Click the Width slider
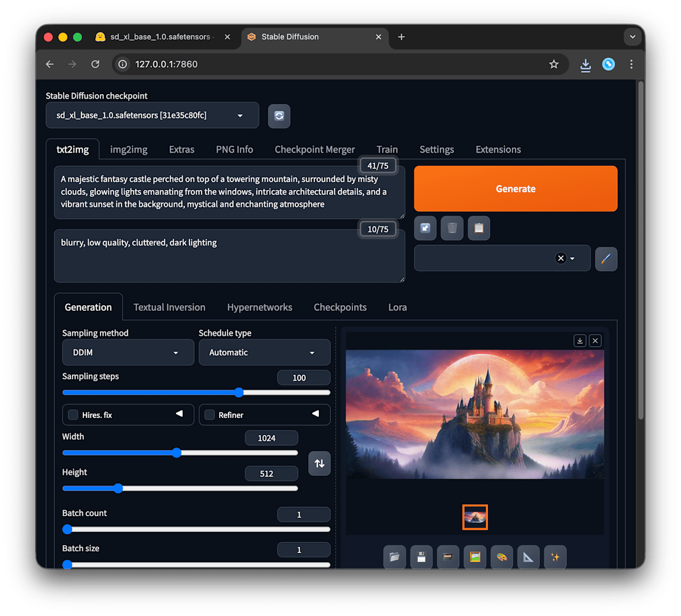 [180, 453]
